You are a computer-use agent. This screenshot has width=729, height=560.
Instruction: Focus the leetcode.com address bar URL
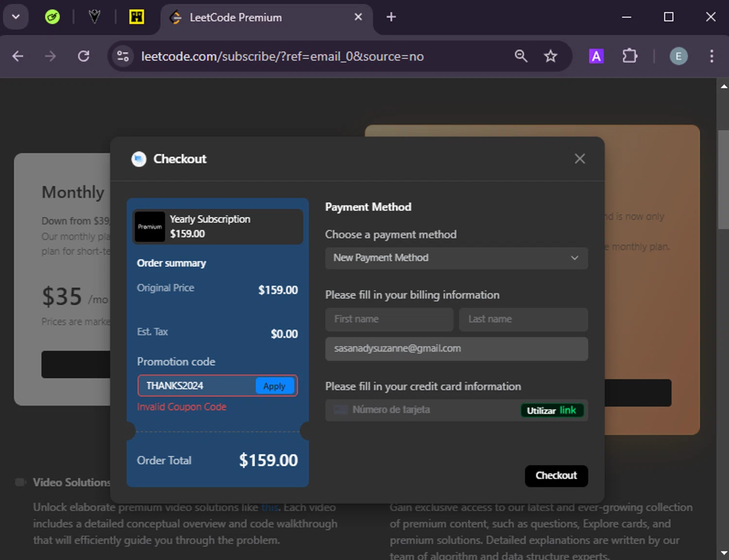[x=282, y=56]
